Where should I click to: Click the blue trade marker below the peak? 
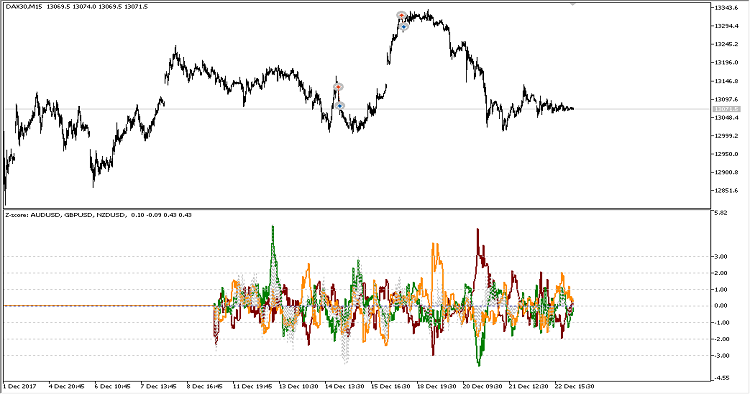tap(404, 27)
